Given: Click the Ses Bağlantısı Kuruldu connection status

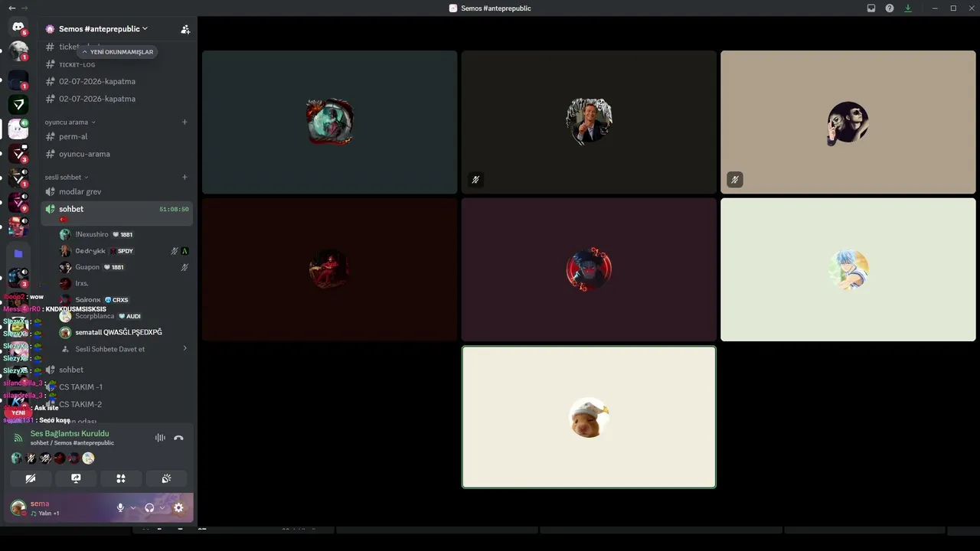Looking at the screenshot, I should 70,433.
